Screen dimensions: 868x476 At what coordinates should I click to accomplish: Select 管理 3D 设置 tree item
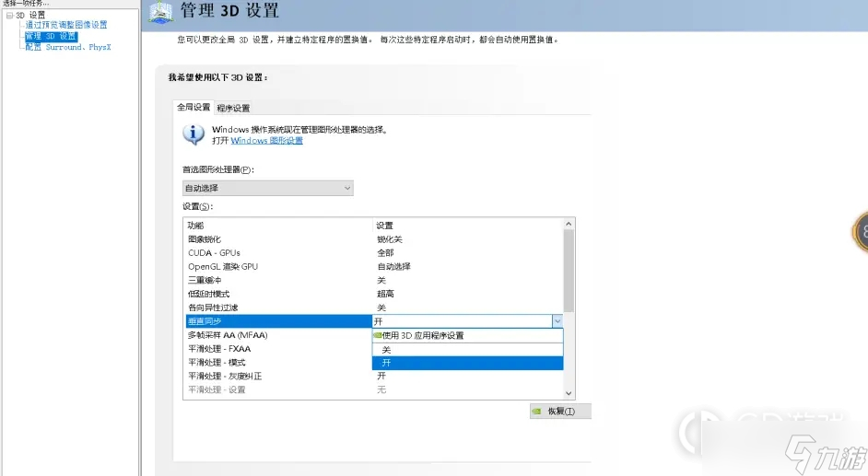pyautogui.click(x=51, y=36)
